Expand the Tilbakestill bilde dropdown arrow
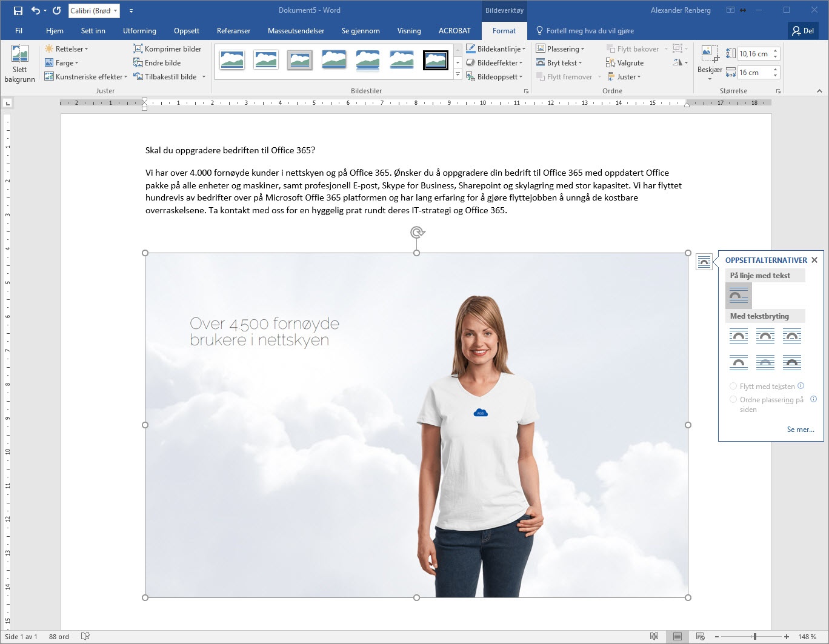 (204, 76)
